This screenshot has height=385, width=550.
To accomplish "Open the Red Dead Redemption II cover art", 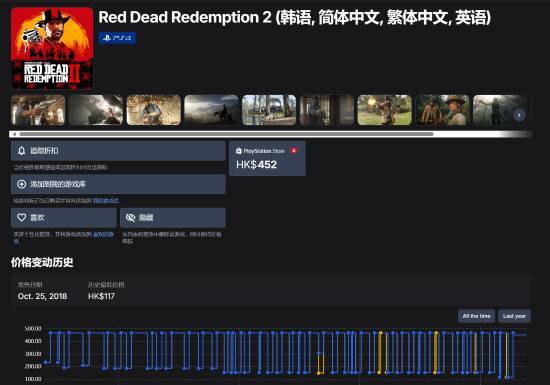I will click(x=52, y=48).
